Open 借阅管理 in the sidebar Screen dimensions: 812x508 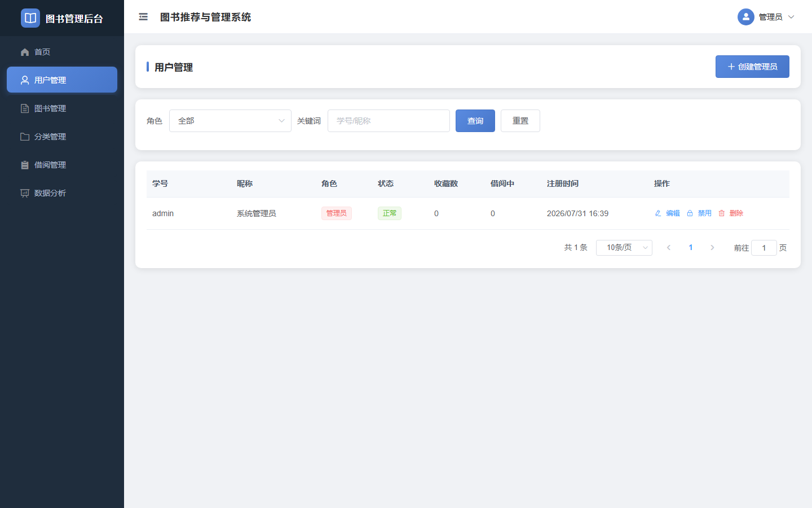62,165
